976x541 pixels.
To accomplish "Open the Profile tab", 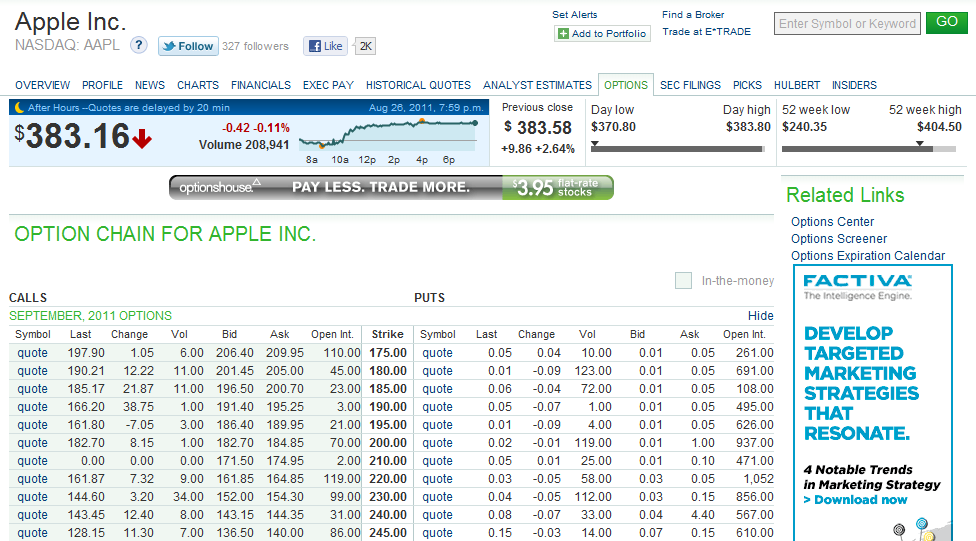I will click(x=102, y=85).
